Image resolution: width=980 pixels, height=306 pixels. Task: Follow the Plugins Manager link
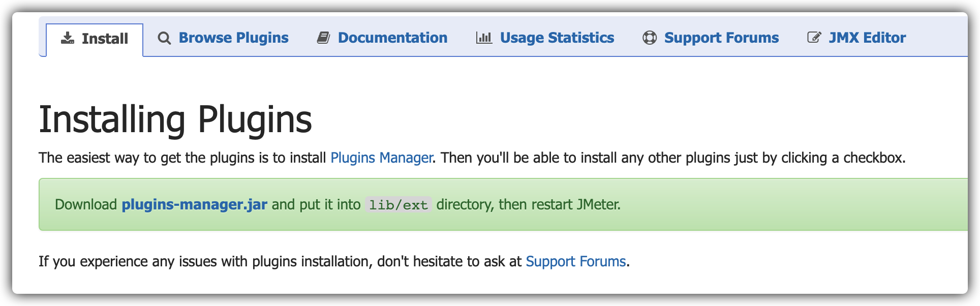click(381, 158)
